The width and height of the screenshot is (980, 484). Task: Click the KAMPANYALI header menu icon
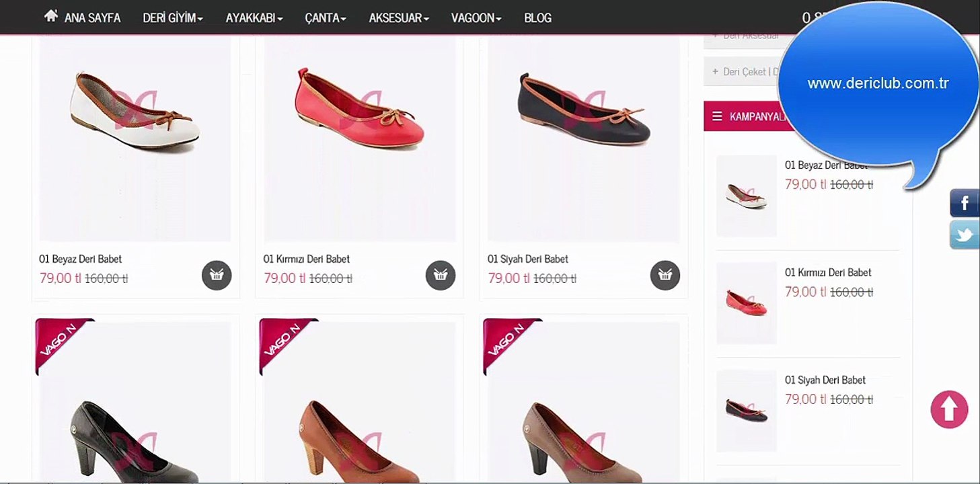(717, 116)
